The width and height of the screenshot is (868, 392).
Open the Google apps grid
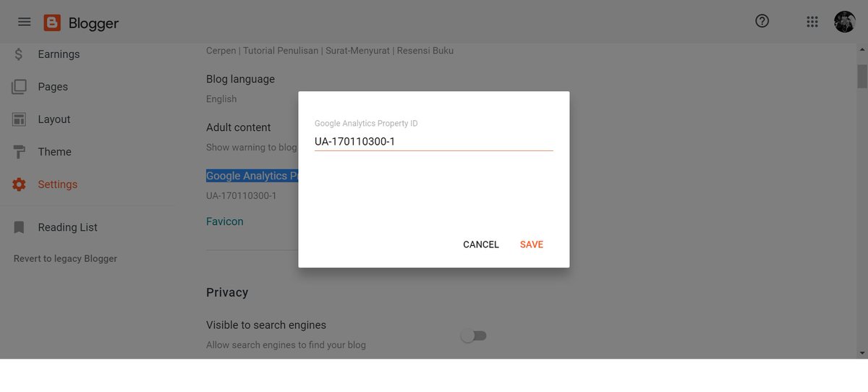(x=812, y=22)
